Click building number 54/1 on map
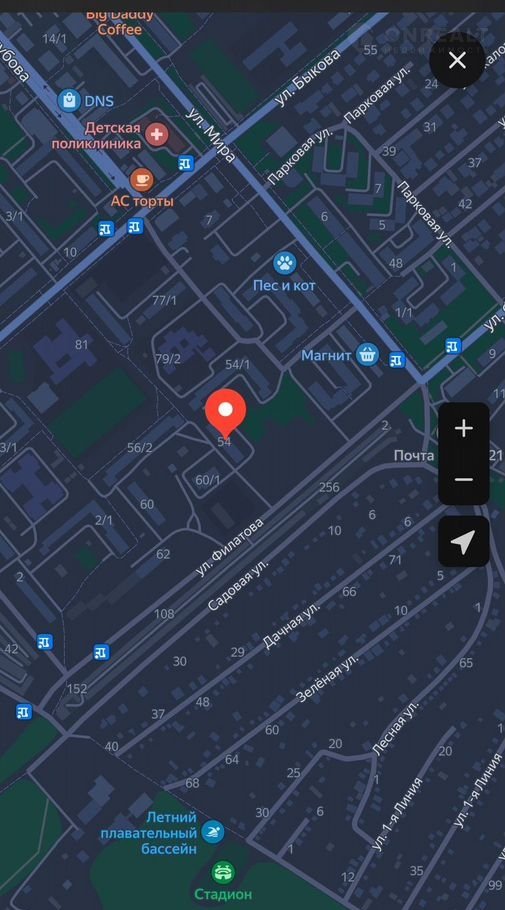Viewport: 505px width, 910px height. tap(237, 364)
